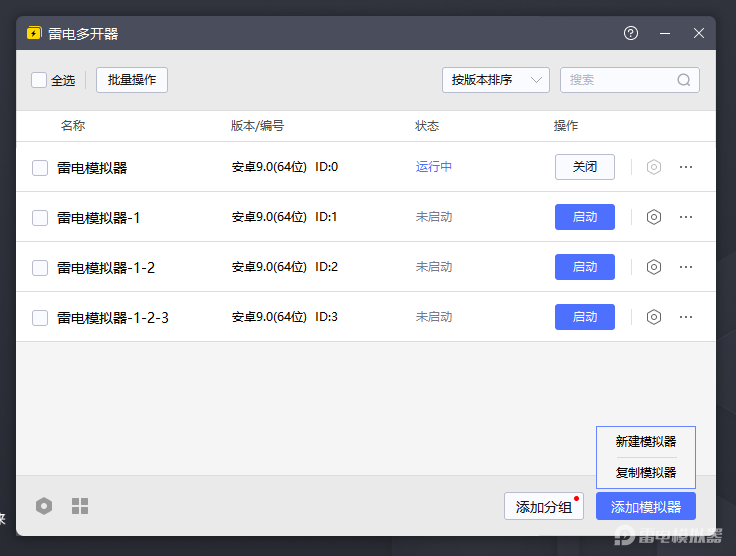Close the 雷电多开器 window

pos(699,33)
